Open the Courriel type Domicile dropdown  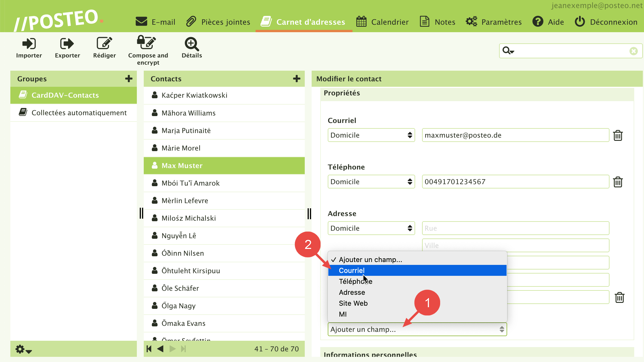pyautogui.click(x=371, y=135)
